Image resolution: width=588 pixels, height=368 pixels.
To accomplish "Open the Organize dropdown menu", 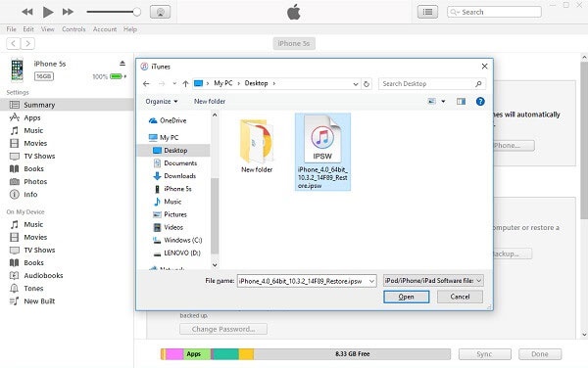I will [x=162, y=102].
